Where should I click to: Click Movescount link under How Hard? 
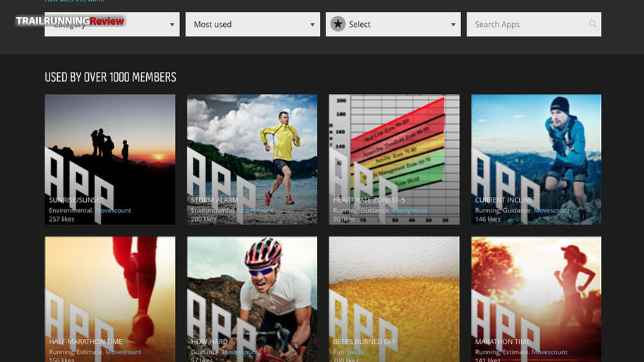click(240, 351)
